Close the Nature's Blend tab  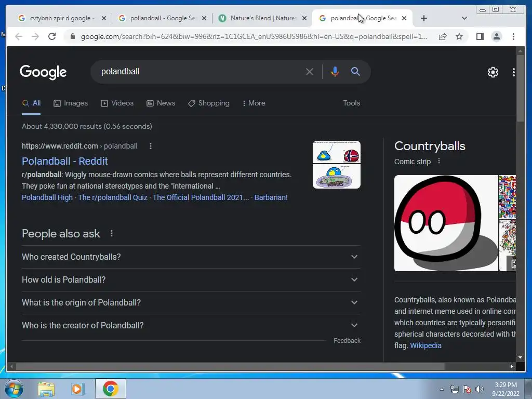point(304,18)
